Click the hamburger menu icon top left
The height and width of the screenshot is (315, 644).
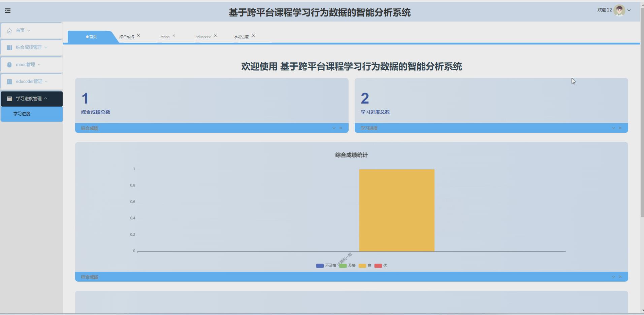click(x=8, y=10)
